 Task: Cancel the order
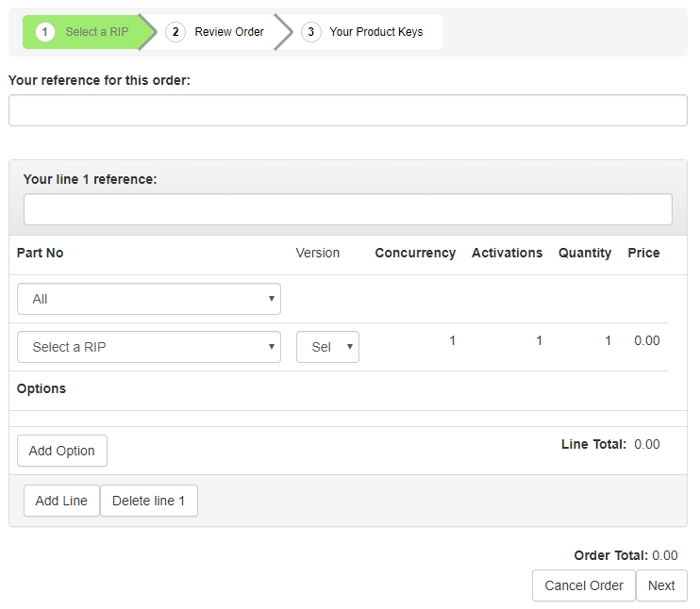[x=584, y=585]
